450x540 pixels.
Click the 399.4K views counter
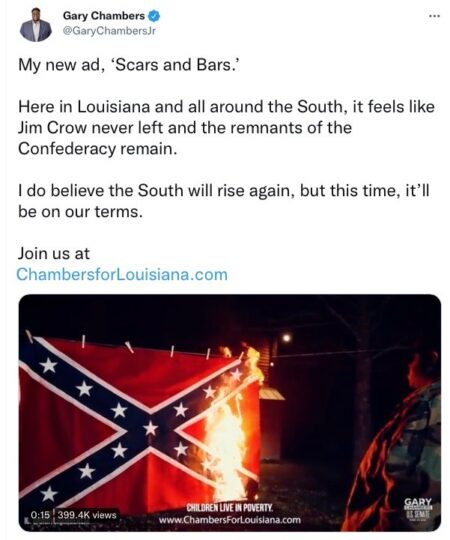87,515
